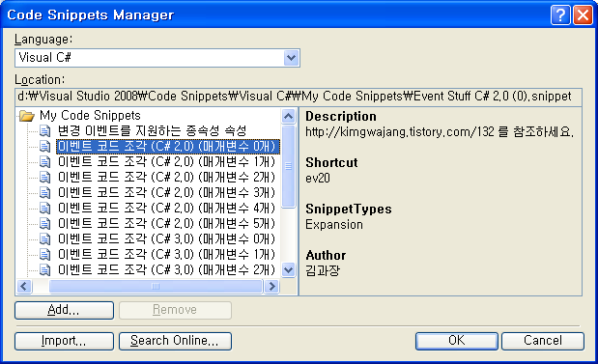The image size is (598, 364).
Task: Select 이벤트 코드 조각 (C# 2.0) (매개변수 2개)
Action: (x=167, y=178)
